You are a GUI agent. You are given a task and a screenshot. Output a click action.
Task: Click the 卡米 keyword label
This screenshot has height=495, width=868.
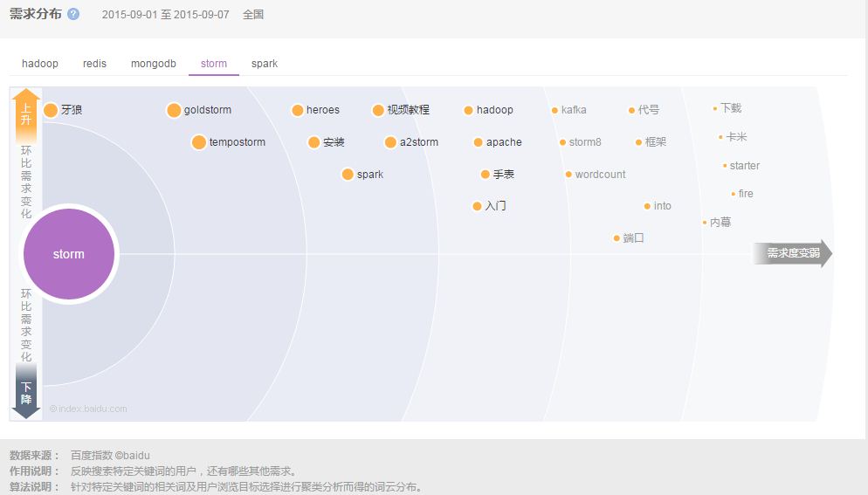[736, 137]
